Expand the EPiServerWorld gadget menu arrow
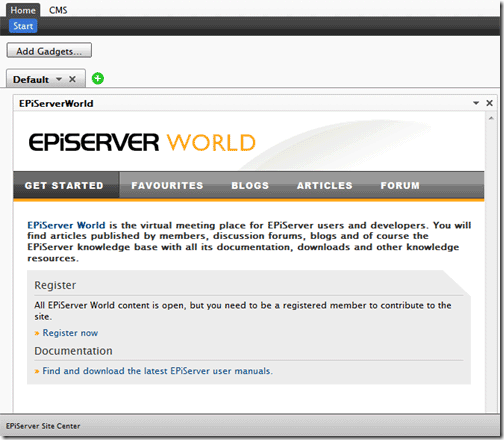This screenshot has width=504, height=440. point(476,103)
